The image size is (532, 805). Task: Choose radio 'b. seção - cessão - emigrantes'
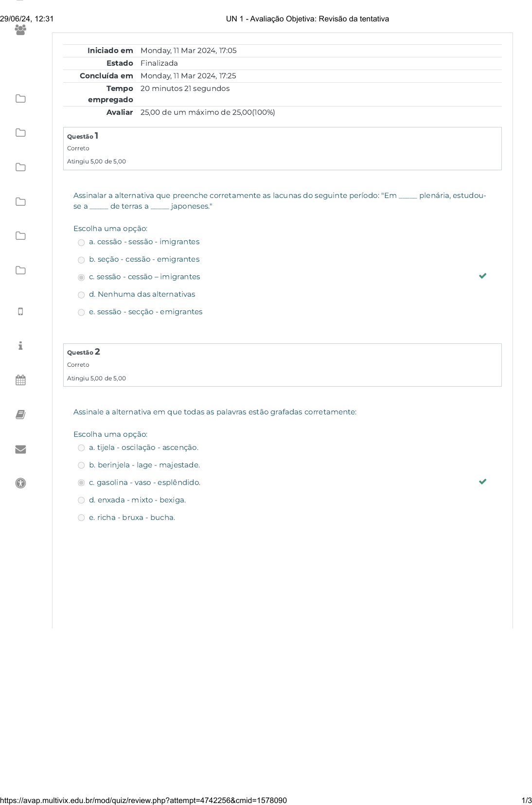(81, 260)
